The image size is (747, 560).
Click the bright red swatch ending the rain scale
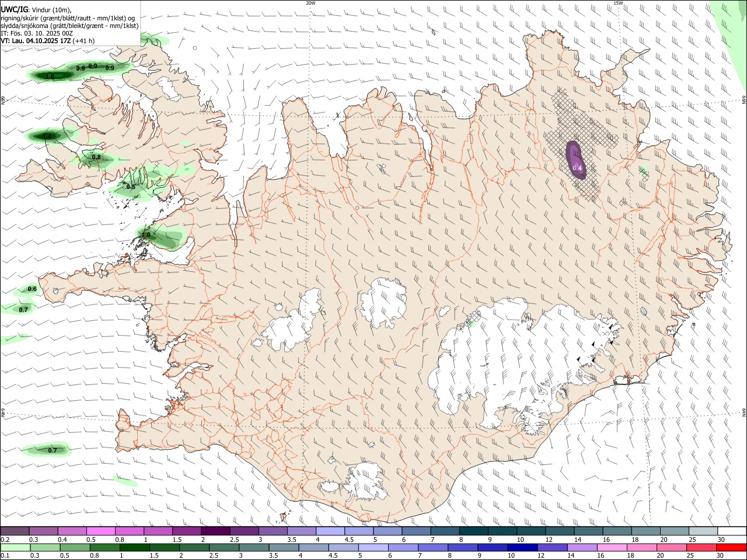coord(731,547)
